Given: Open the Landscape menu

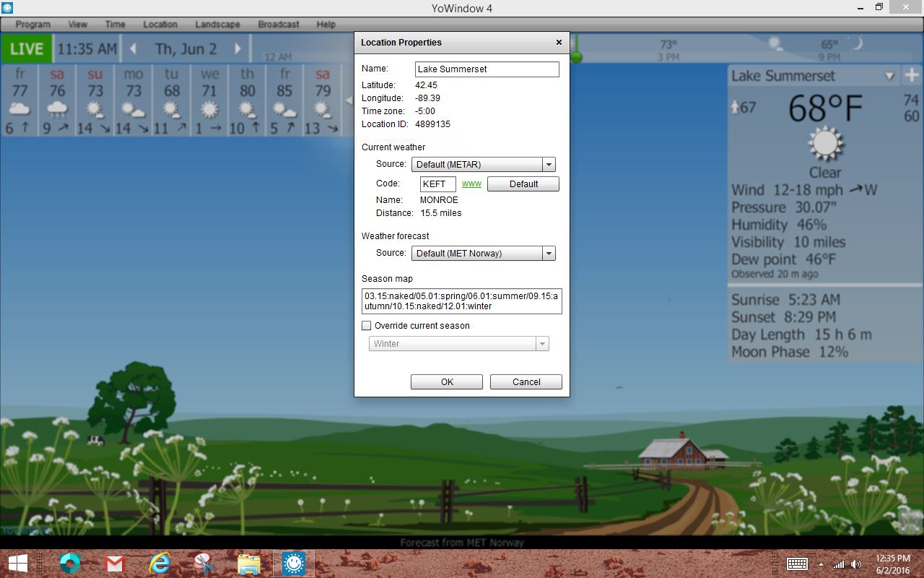Looking at the screenshot, I should click(x=217, y=24).
